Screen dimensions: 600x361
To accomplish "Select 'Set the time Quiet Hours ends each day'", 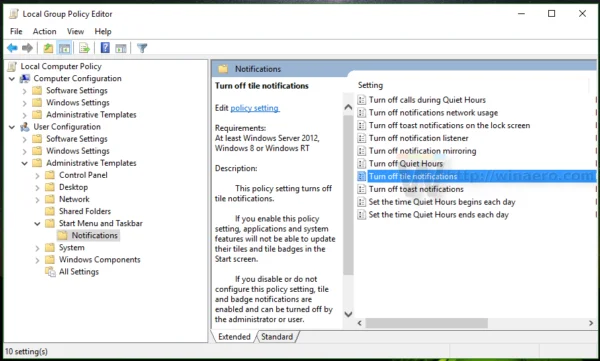I will (x=439, y=214).
